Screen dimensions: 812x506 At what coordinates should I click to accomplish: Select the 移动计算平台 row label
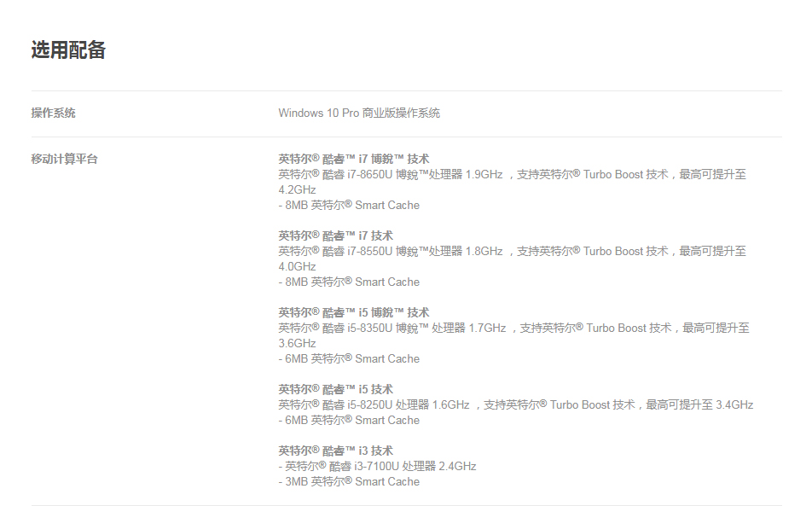64,159
